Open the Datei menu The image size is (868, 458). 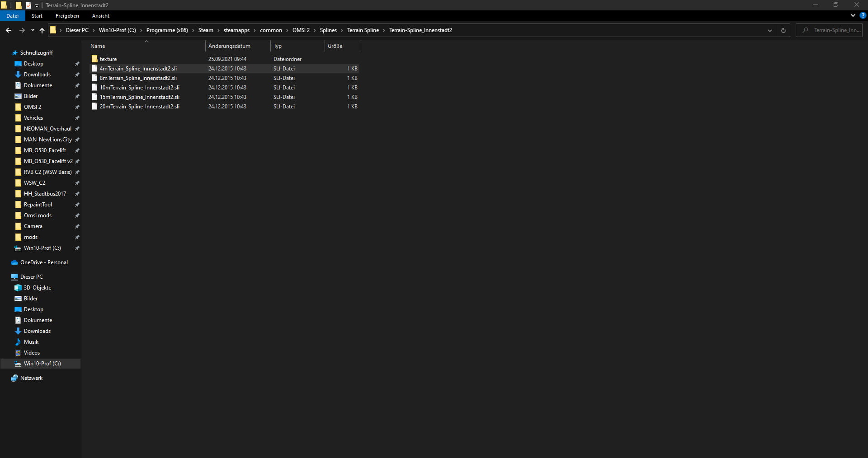(13, 16)
